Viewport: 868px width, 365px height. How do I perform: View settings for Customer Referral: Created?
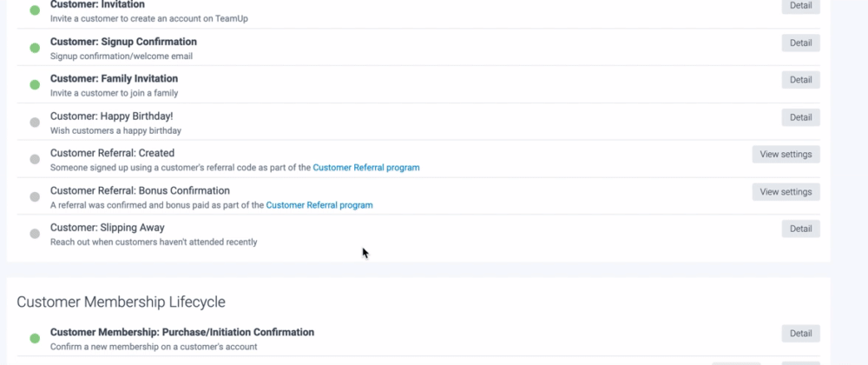[786, 155]
